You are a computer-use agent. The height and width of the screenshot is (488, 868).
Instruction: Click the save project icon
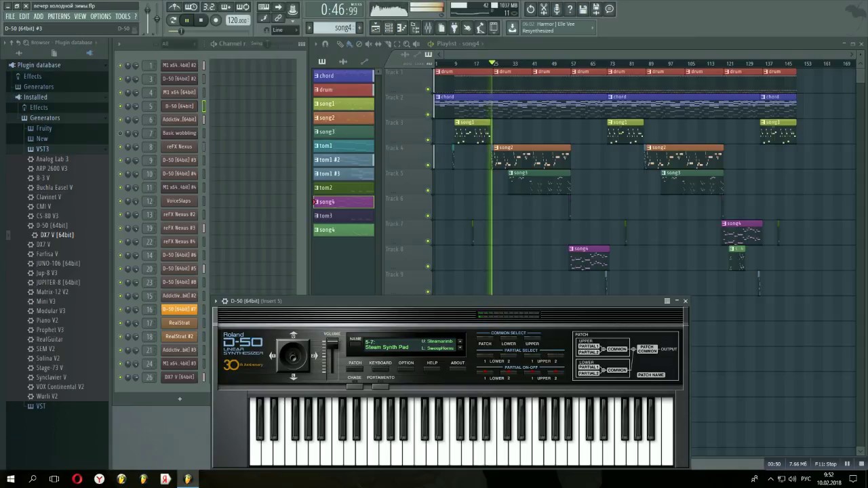(x=583, y=9)
